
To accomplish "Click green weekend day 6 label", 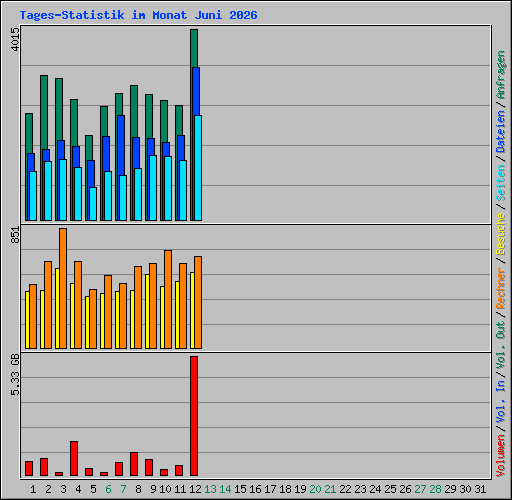I will [x=108, y=489].
